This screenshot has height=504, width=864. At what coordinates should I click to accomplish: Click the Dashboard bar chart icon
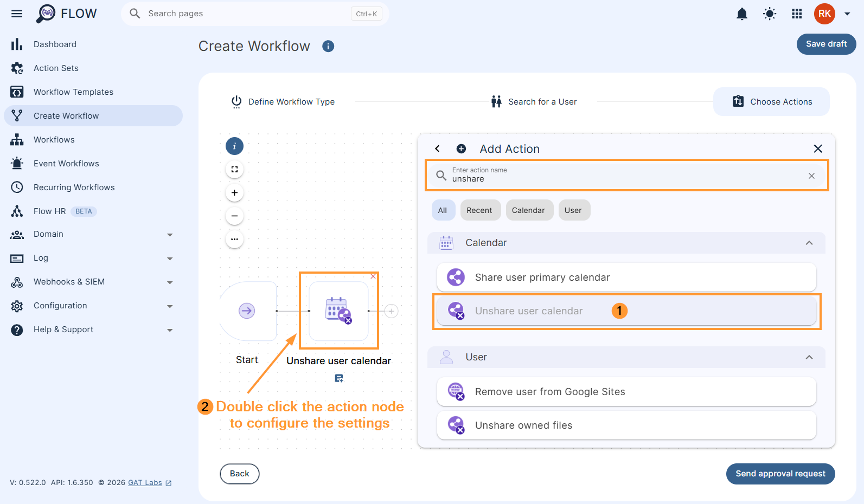17,44
